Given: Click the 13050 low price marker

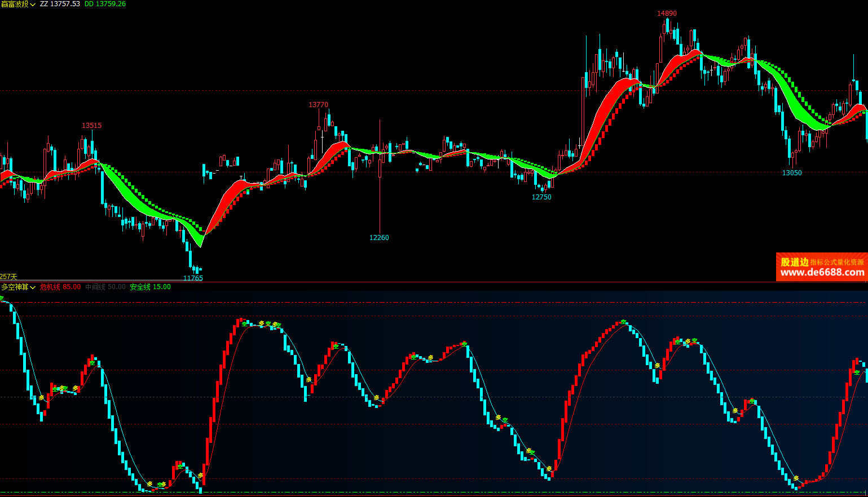Looking at the screenshot, I should (x=791, y=173).
